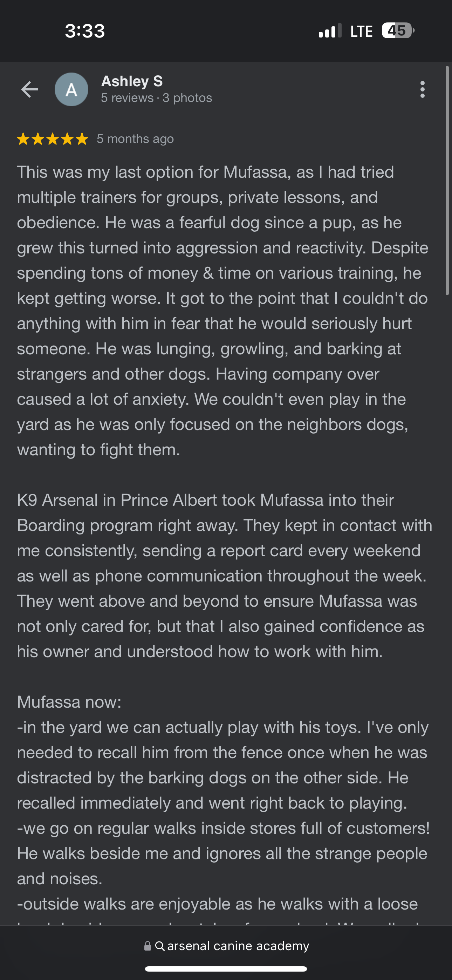
Task: Tap the LTE network label
Action: click(x=361, y=31)
